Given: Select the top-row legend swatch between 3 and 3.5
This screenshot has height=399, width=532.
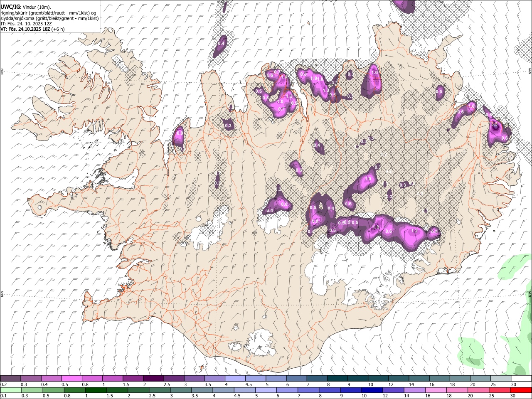Looking at the screenshot, I should click(194, 379).
